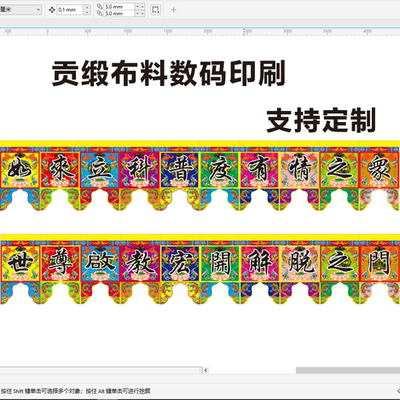Select the heading text 贡缎布料数码印刷
This screenshot has height=400, width=400.
click(168, 74)
